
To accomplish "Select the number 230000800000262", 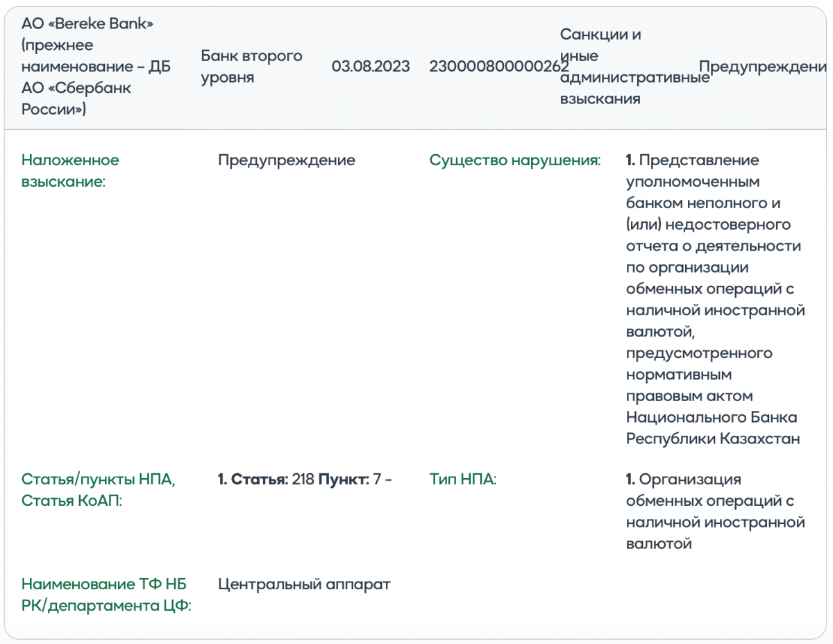I will click(499, 67).
